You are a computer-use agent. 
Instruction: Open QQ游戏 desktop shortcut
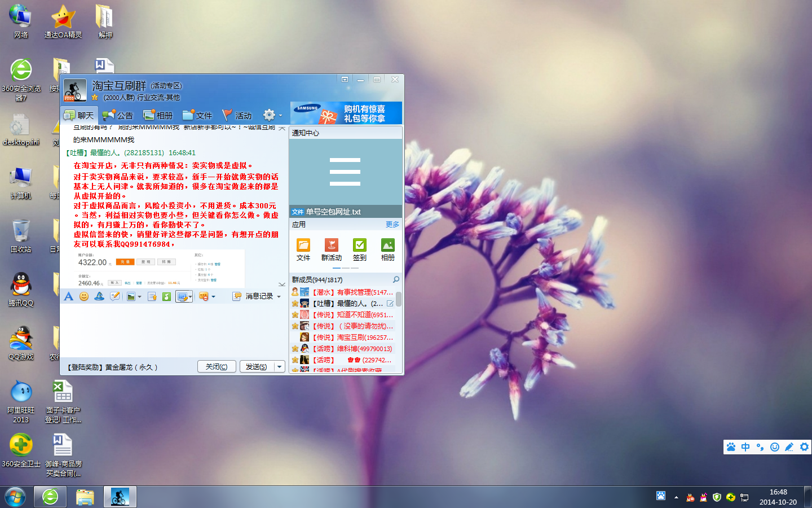tap(21, 343)
